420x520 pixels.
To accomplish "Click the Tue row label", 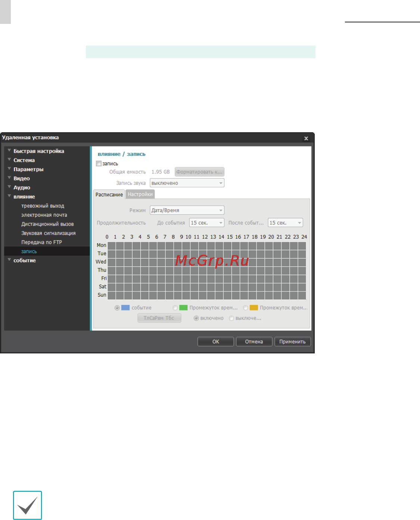I will (102, 253).
